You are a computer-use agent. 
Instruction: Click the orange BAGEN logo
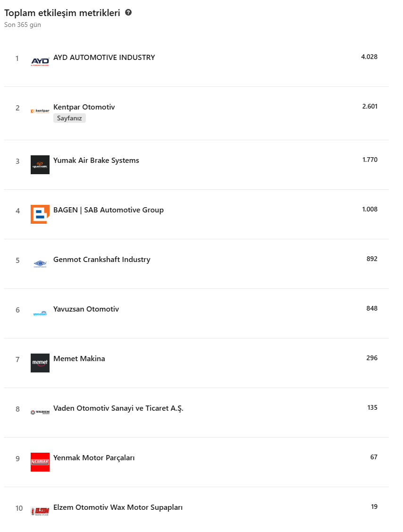click(40, 214)
